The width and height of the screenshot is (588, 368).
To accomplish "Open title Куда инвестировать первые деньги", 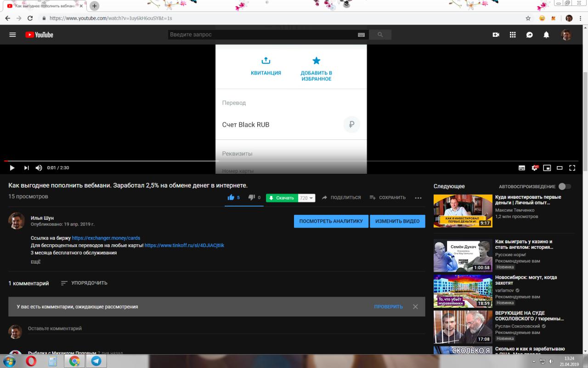I will 528,200.
